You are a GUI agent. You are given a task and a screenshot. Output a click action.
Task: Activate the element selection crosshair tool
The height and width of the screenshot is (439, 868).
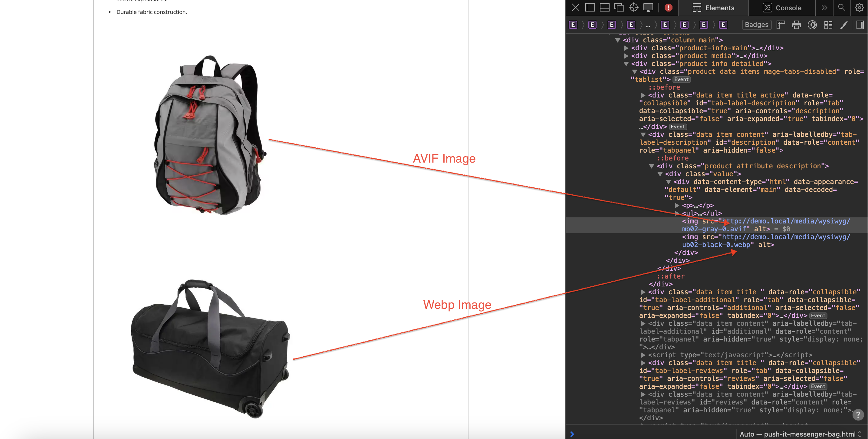(633, 8)
